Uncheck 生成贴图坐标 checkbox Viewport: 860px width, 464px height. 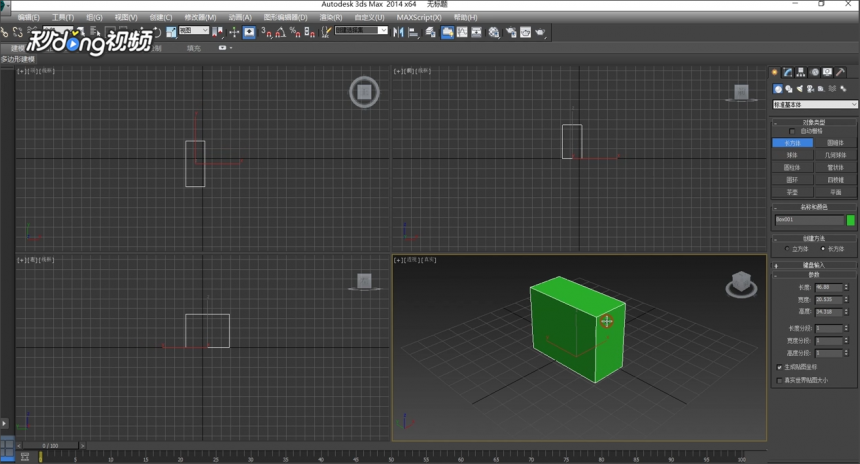pyautogui.click(x=779, y=367)
